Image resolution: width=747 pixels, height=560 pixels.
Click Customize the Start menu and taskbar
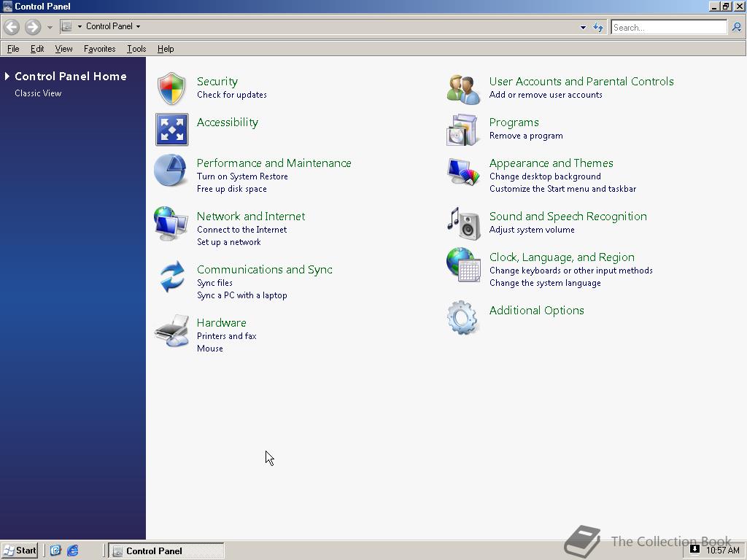(x=562, y=189)
